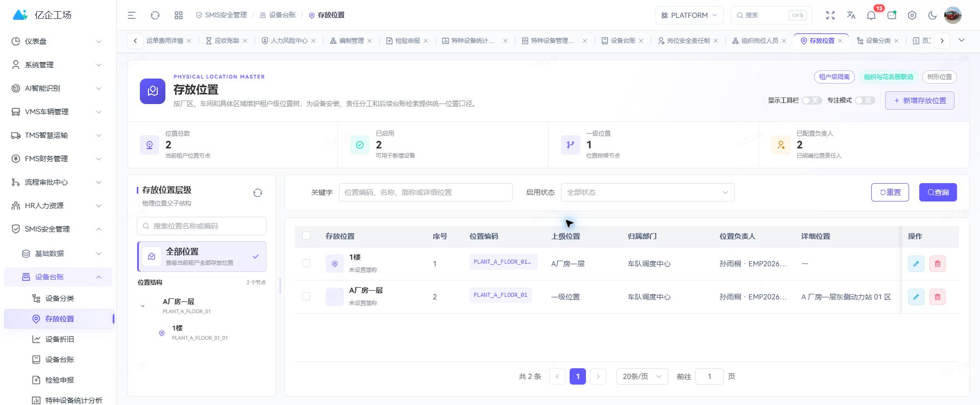
Task: Check the checkbox for the A厂房一层 row
Action: [x=306, y=296]
